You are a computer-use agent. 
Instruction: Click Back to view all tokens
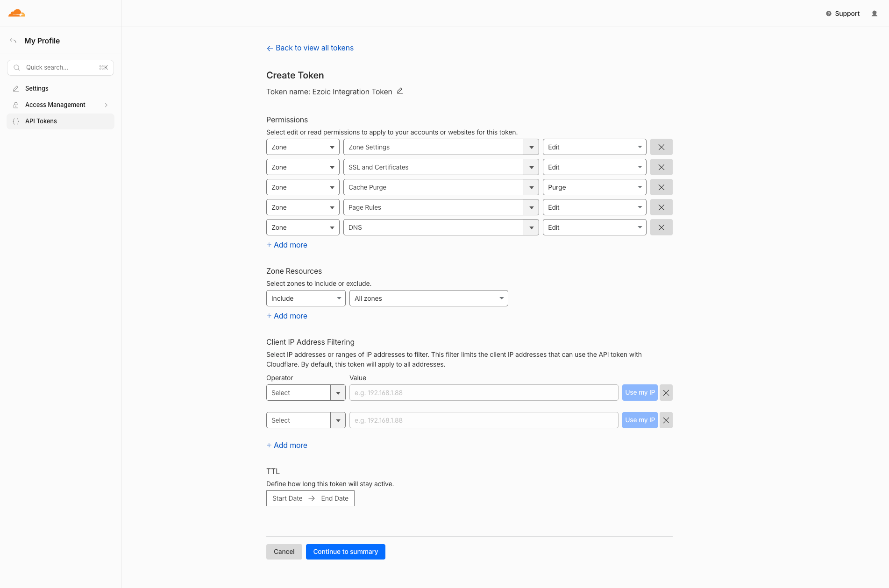pyautogui.click(x=310, y=48)
